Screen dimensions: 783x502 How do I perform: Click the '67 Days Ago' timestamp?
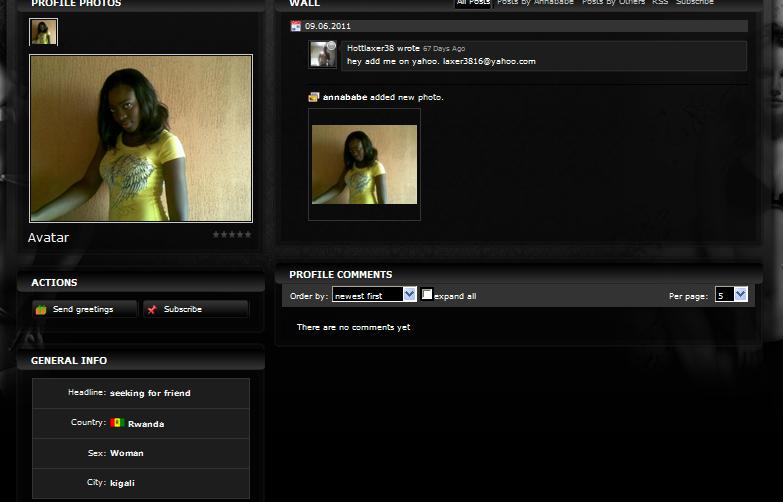[444, 48]
